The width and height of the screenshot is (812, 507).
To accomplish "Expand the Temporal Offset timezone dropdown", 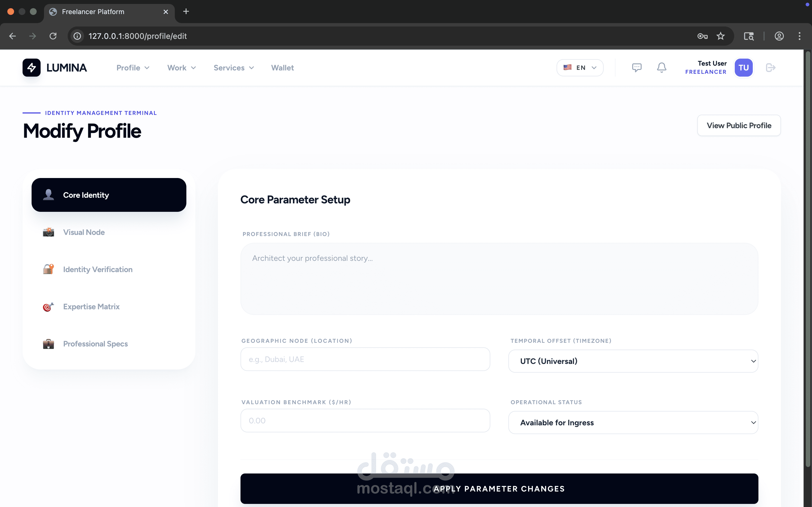I will click(x=633, y=361).
